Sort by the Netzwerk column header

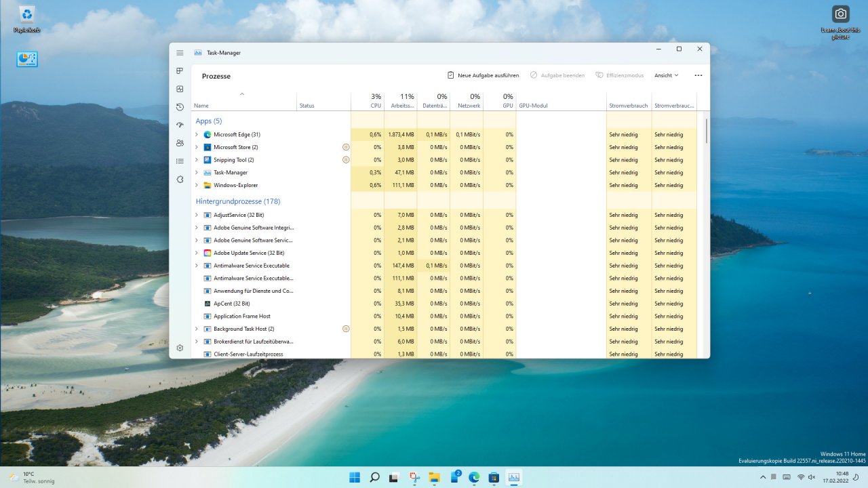[x=467, y=102]
